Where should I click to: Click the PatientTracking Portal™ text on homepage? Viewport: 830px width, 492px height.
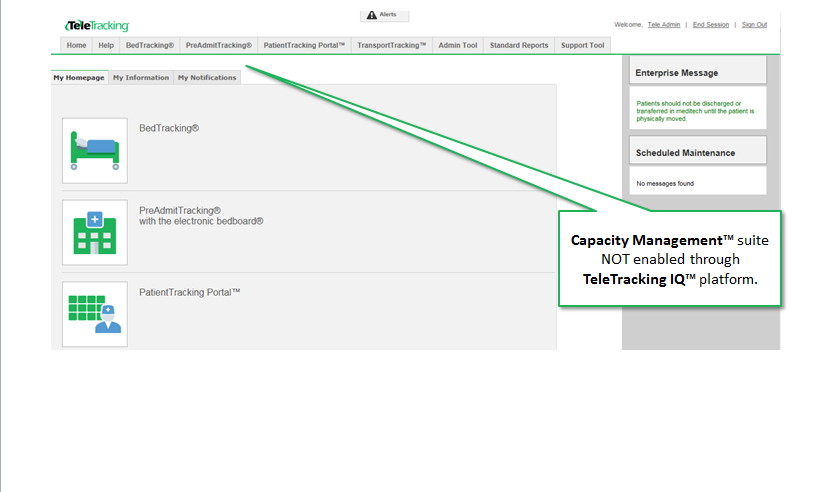tap(190, 292)
